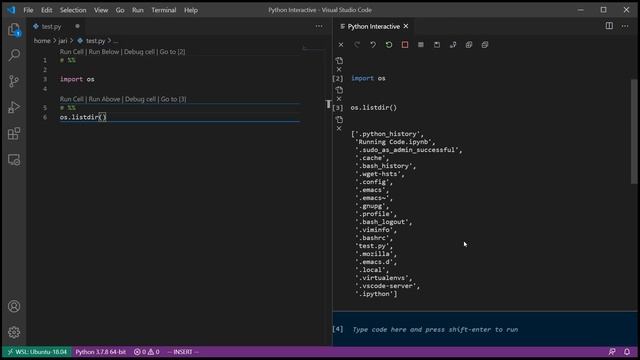
Task: Click the copy icon above the [3] cell
Action: click(339, 90)
